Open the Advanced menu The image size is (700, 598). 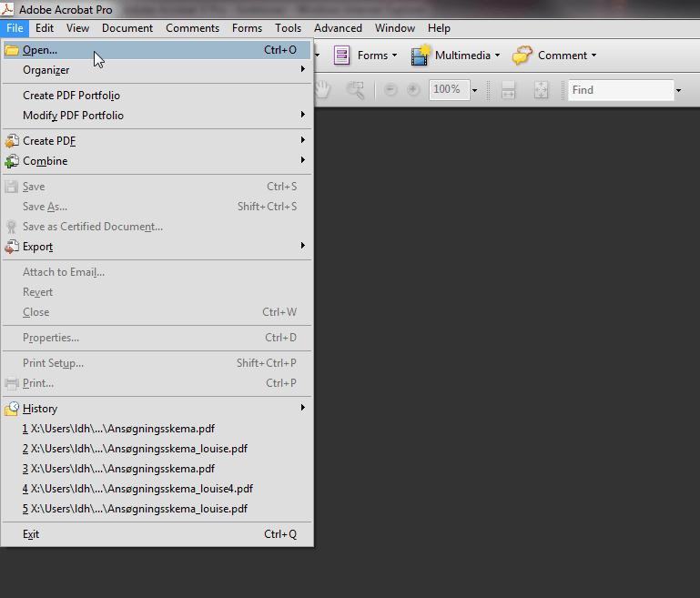click(x=338, y=28)
